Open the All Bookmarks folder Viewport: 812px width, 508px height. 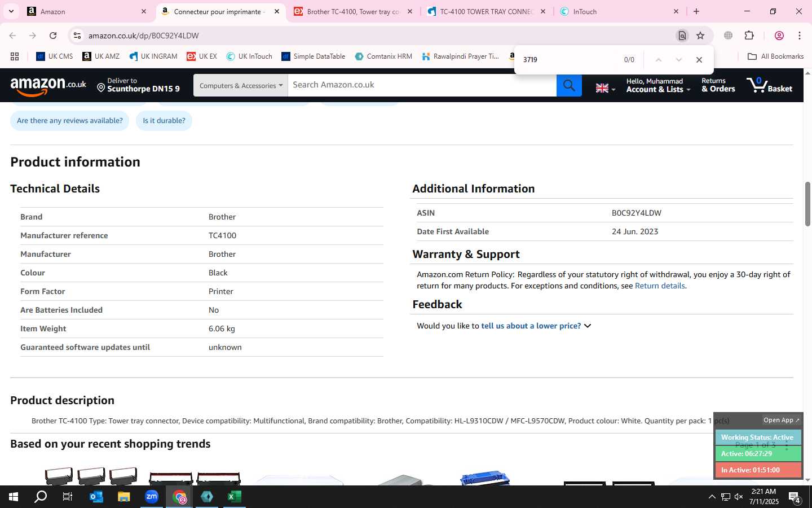pos(775,56)
